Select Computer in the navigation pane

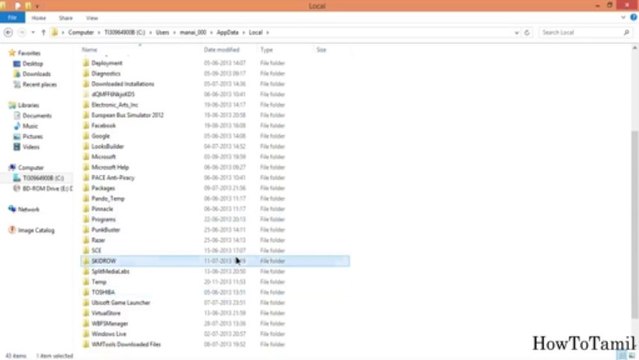31,168
